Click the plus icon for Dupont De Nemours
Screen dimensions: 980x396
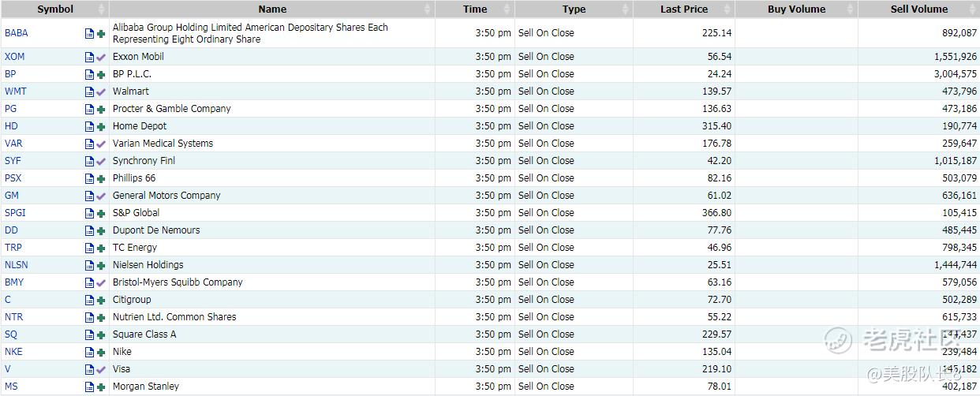click(x=101, y=230)
